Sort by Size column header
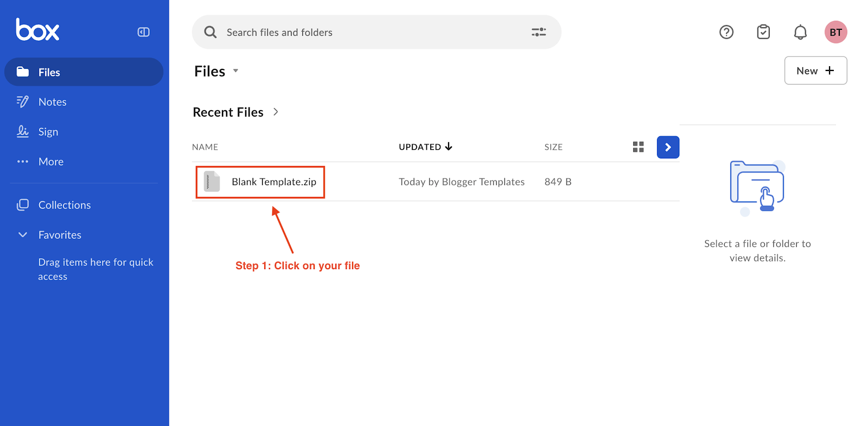This screenshot has width=868, height=426. [x=553, y=147]
